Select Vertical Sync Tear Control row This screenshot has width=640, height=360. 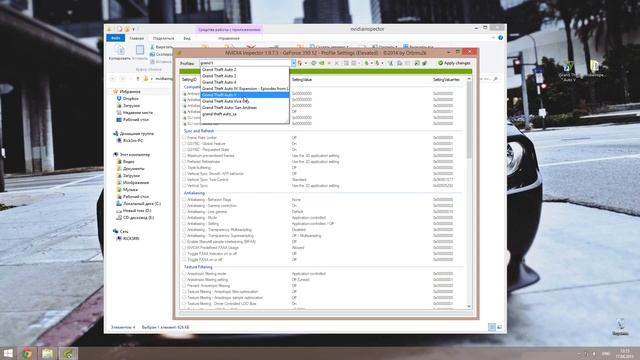(x=322, y=180)
